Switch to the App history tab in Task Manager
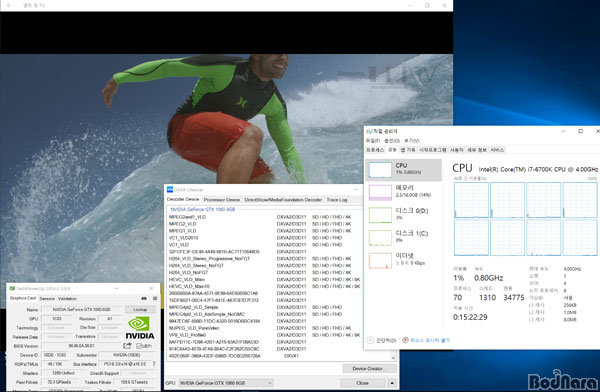The width and height of the screenshot is (600, 392). pos(408,150)
